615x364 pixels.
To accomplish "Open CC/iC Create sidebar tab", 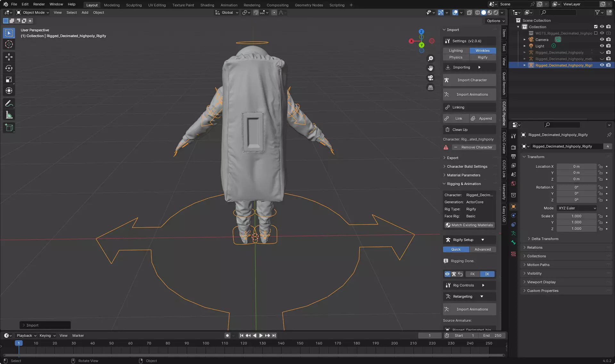I will pyautogui.click(x=504, y=143).
